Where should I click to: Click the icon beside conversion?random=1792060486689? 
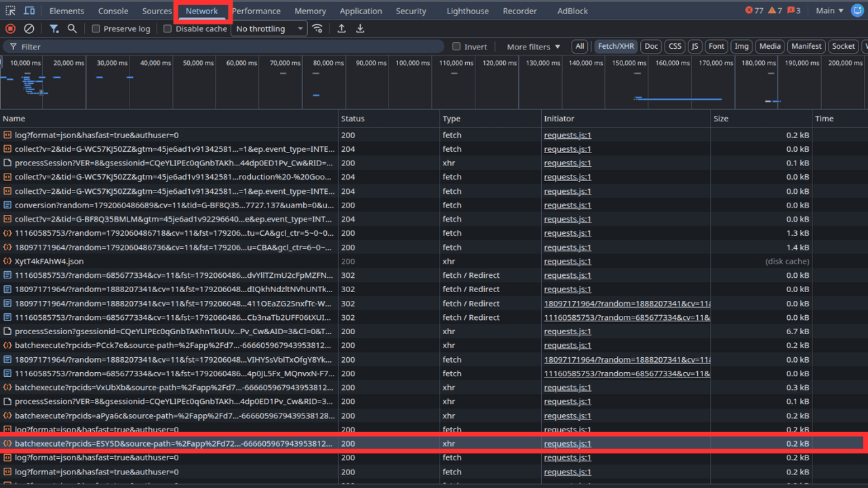[7, 205]
